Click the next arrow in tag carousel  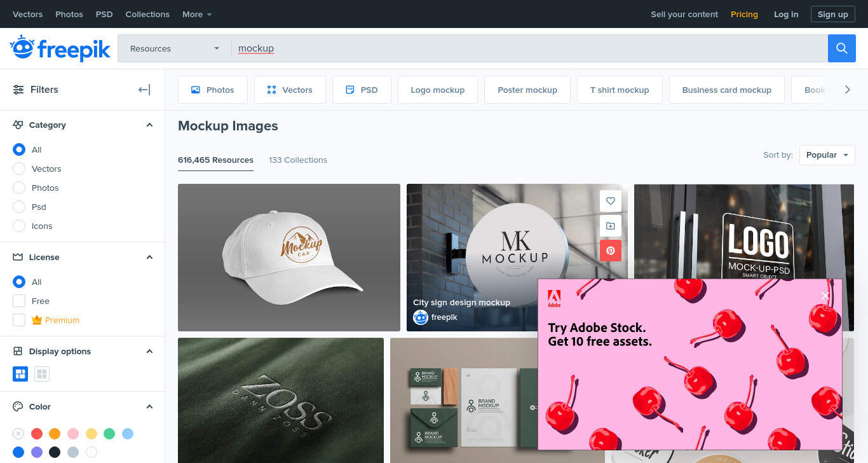[847, 90]
